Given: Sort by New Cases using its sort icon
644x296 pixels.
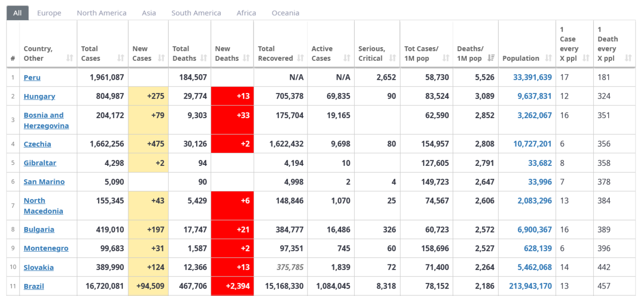Looking at the screenshot, I should tap(162, 58).
